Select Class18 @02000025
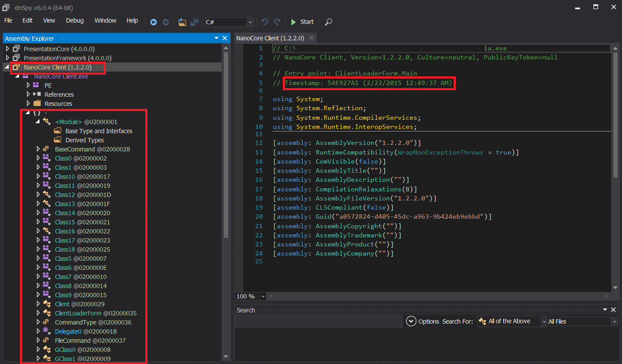This screenshot has height=364, width=622. click(82, 249)
